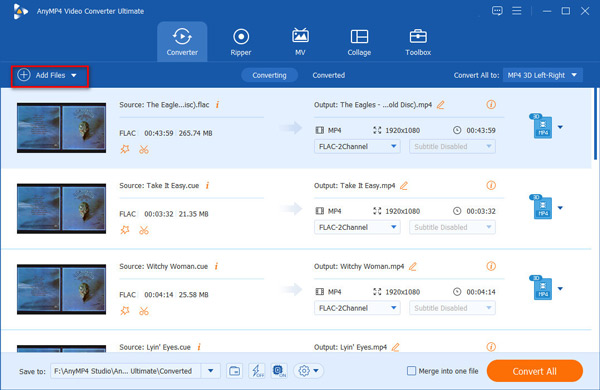This screenshot has height=390, width=600.
Task: Select the thumbnail of Take It Easy.cue
Action: (x=61, y=209)
